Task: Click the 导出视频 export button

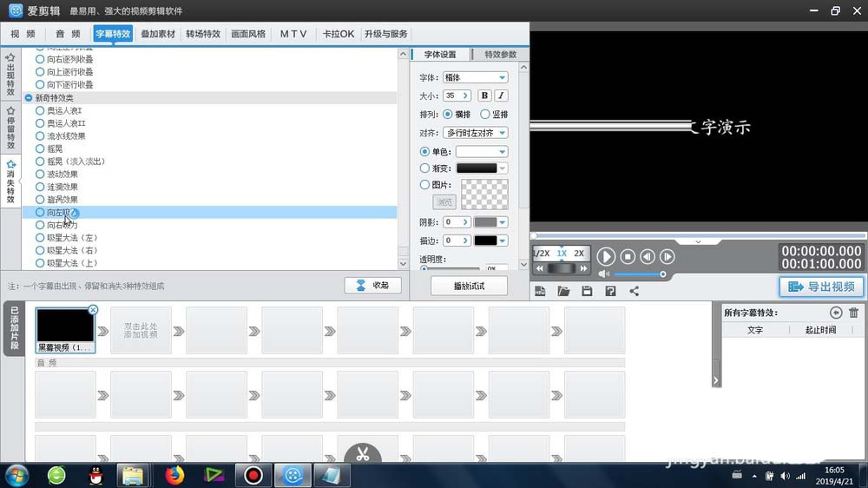Action: coord(821,287)
